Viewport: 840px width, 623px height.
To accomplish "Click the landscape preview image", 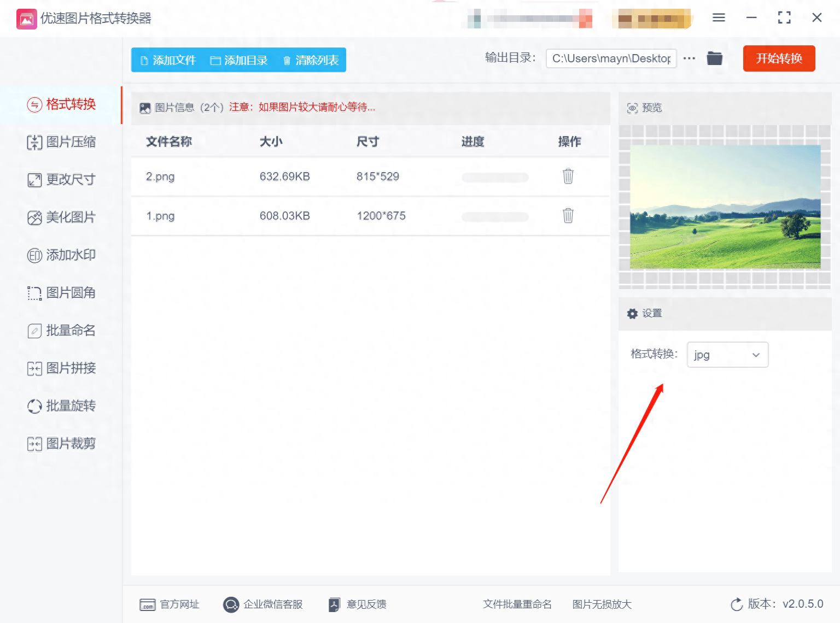I will 725,207.
